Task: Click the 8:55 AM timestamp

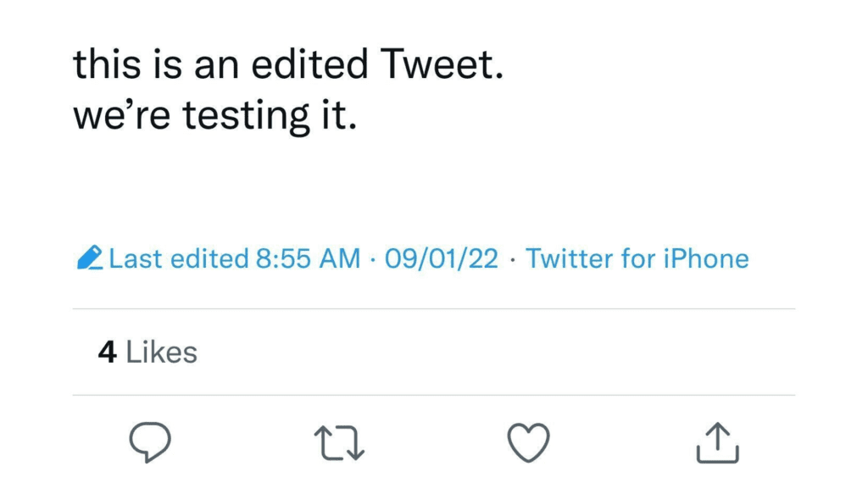Action: pyautogui.click(x=308, y=258)
